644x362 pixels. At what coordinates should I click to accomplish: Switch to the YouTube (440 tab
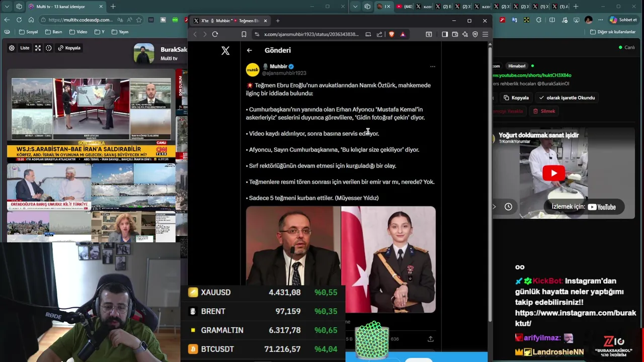coord(404,7)
